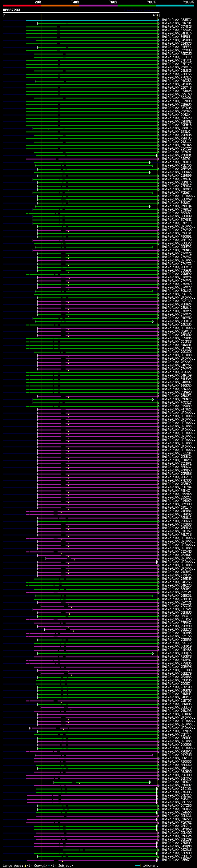Image resolution: width=197 pixels, height=868 pixels.
Task: Click the orange ~40% identity legend bar
Action: [x=60, y=6]
